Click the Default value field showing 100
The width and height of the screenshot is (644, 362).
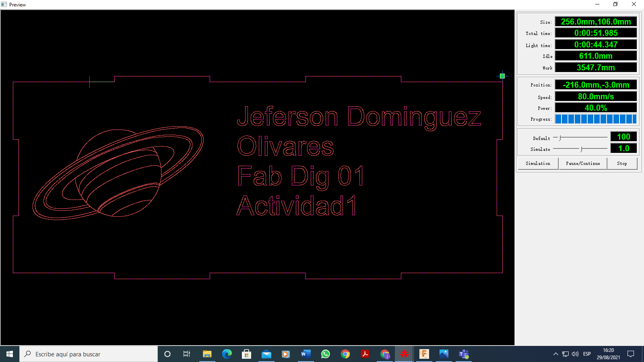pyautogui.click(x=623, y=137)
